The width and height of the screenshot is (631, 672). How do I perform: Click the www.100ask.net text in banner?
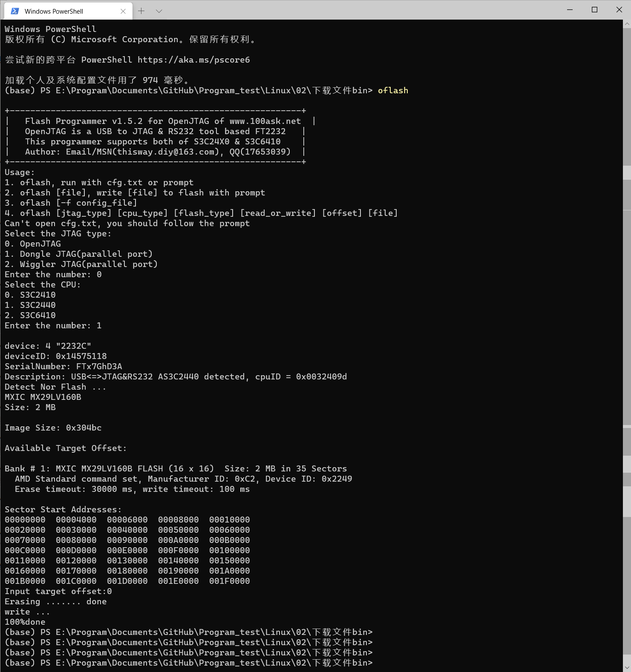pyautogui.click(x=265, y=121)
